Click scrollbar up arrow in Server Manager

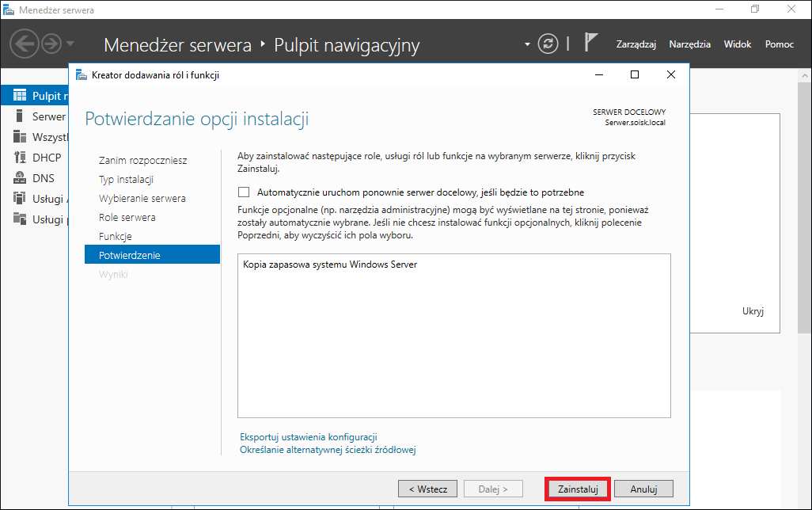pos(805,76)
